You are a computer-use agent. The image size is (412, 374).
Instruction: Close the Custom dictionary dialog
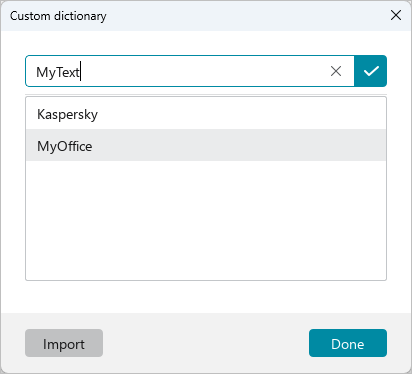pos(396,15)
